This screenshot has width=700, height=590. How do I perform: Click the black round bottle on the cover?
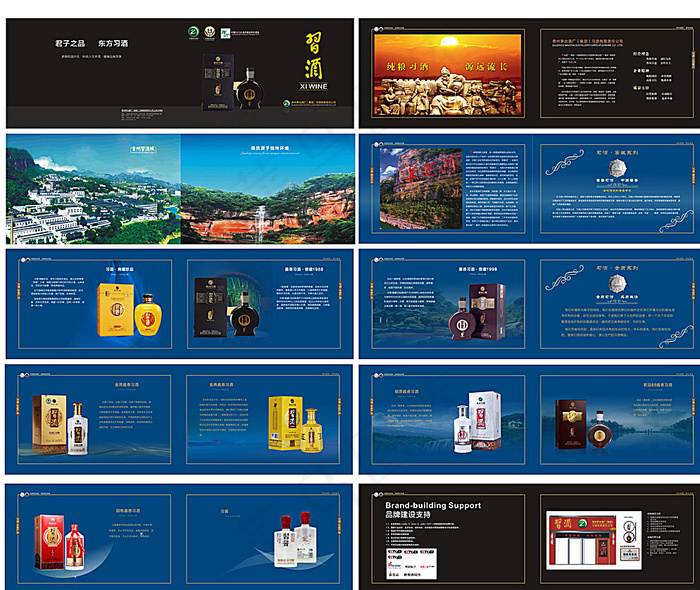click(249, 89)
